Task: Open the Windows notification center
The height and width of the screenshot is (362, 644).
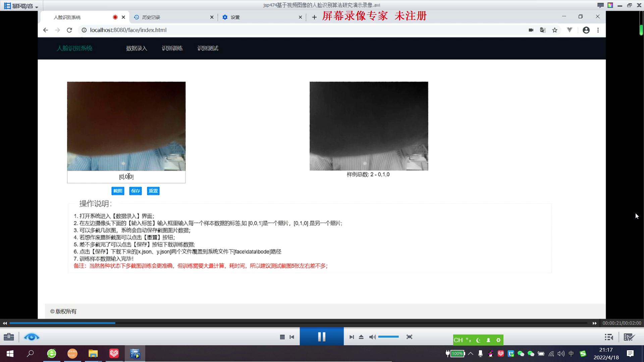Action: tap(630, 354)
